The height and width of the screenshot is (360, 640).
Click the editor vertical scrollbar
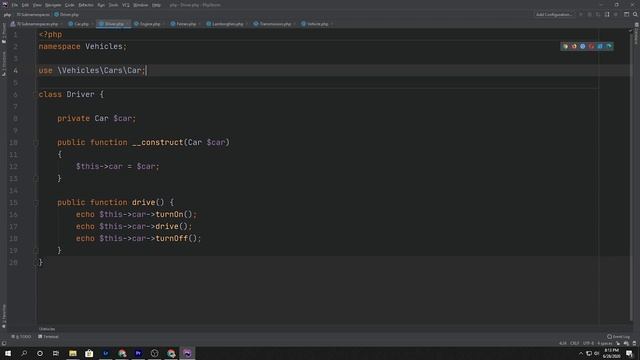631,176
